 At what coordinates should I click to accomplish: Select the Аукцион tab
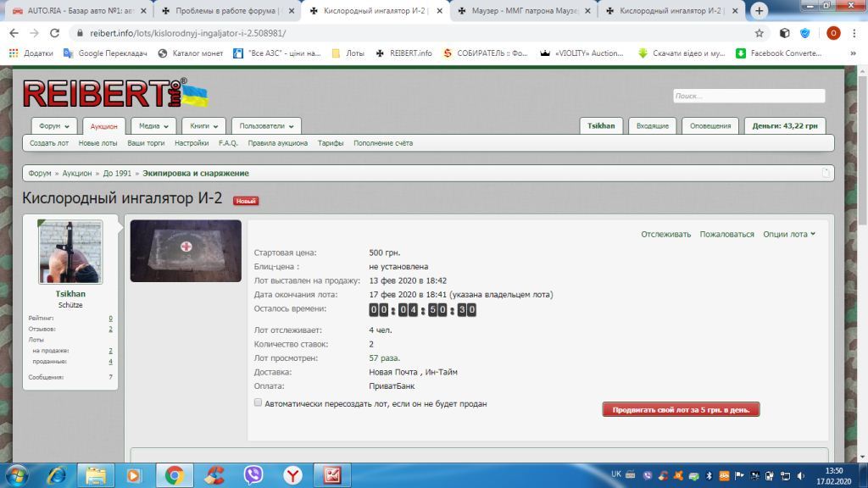coord(104,126)
